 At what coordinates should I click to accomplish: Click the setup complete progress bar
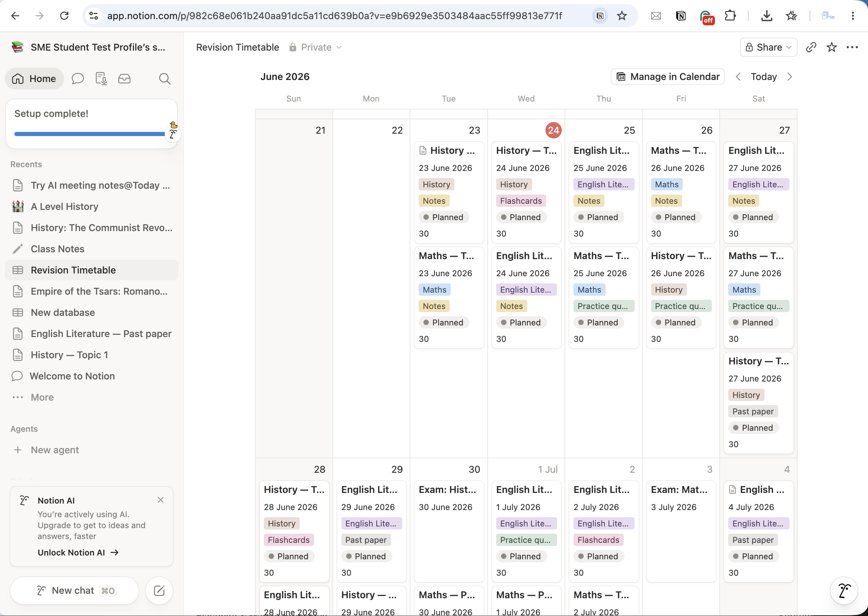(x=90, y=134)
